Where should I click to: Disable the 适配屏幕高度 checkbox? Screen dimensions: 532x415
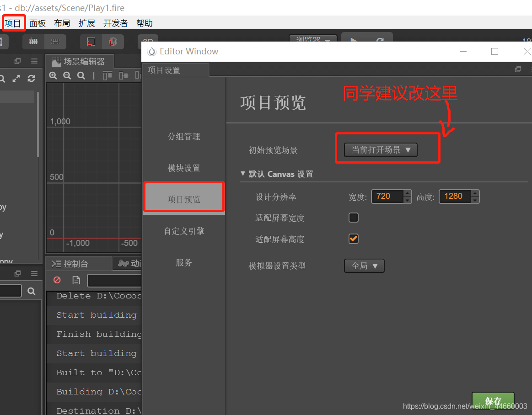(354, 239)
